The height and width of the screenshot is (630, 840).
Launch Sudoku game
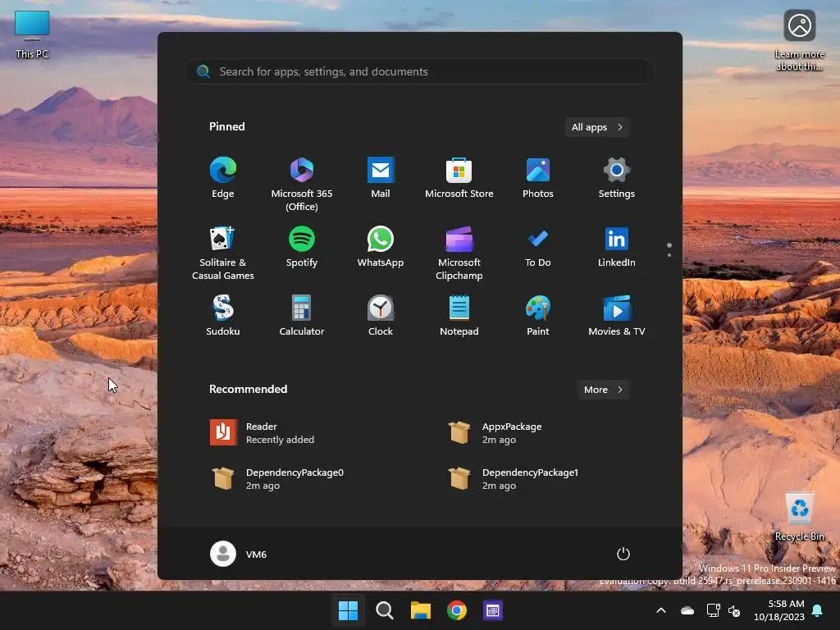tap(223, 316)
